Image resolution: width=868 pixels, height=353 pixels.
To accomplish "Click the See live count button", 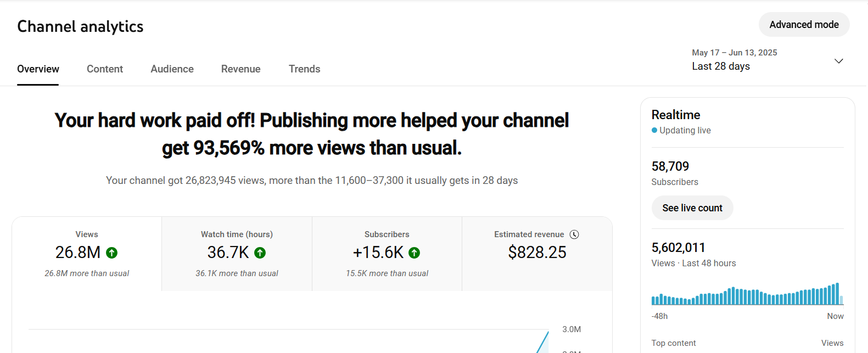I will [692, 208].
